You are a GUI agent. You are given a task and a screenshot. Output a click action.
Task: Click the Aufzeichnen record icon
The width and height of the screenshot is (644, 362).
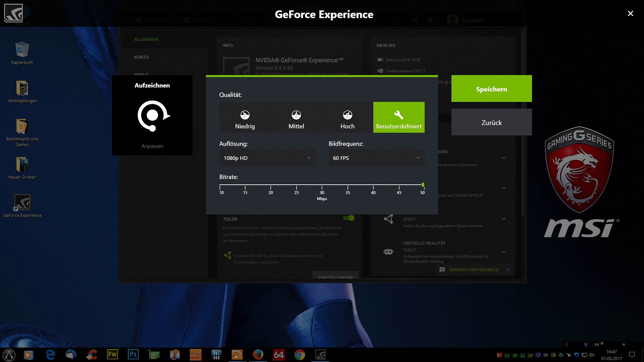point(153,116)
